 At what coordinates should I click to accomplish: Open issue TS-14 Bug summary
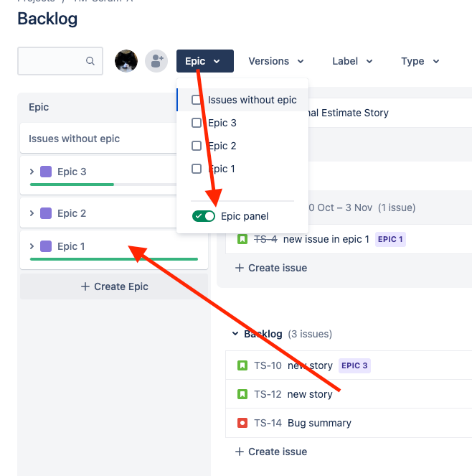click(x=349, y=423)
